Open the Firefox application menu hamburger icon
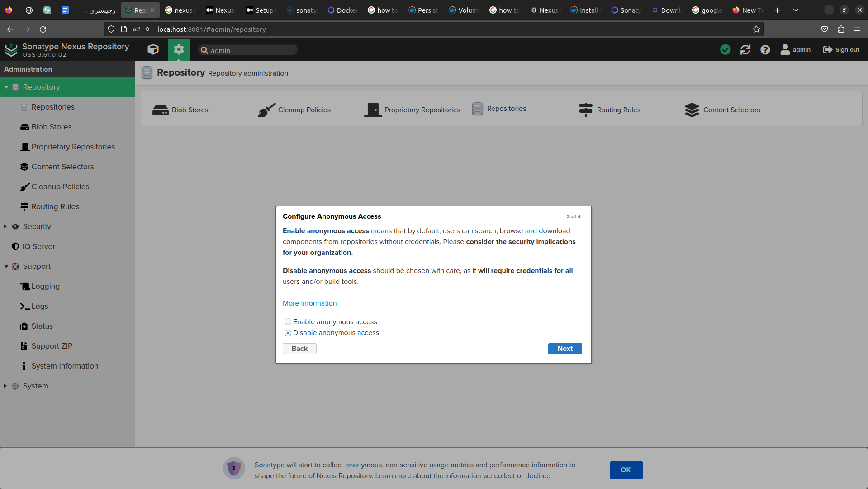The image size is (868, 489). (857, 29)
